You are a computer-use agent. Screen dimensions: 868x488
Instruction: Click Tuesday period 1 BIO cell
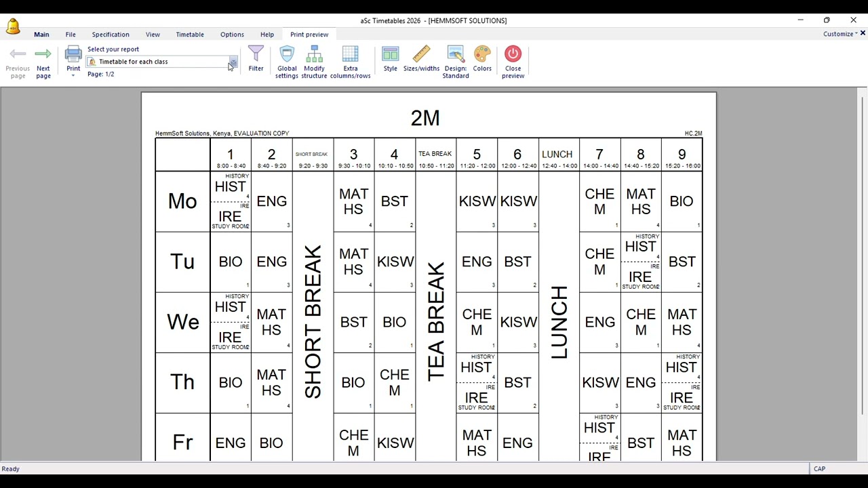coord(231,262)
